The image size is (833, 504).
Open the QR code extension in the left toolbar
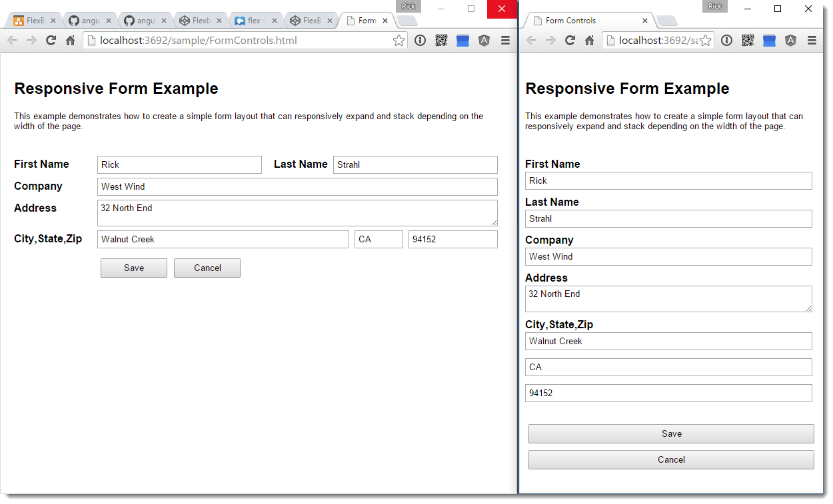click(x=440, y=40)
